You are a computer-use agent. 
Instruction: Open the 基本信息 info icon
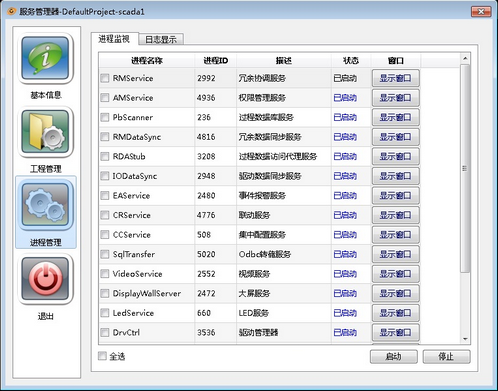45,58
